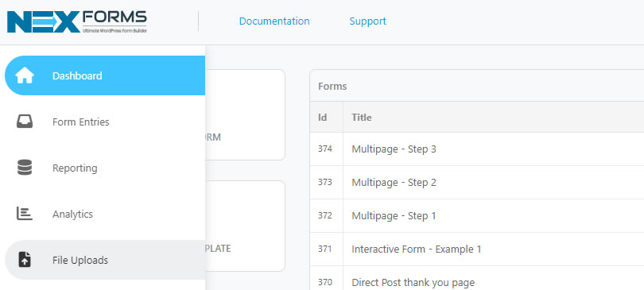Select the Multipage - Step 2 form

point(394,182)
